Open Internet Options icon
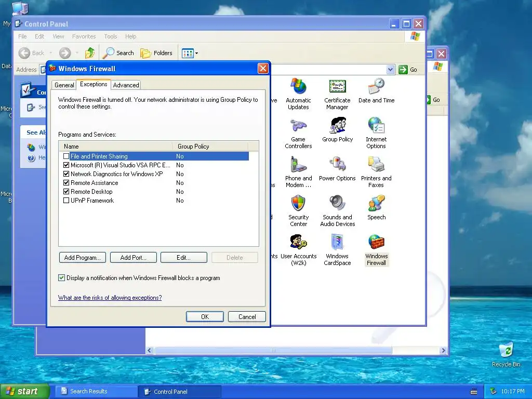Screen dimensions: 532x399 click(x=376, y=134)
